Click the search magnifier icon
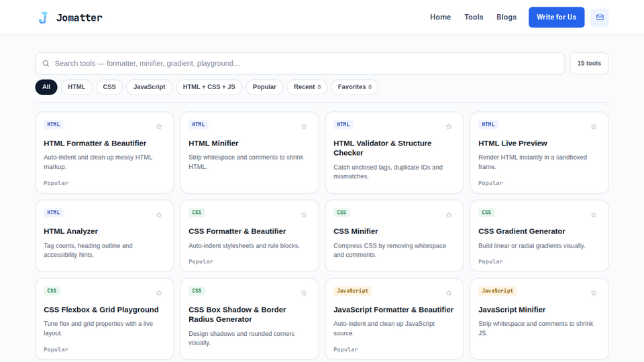 (x=46, y=64)
